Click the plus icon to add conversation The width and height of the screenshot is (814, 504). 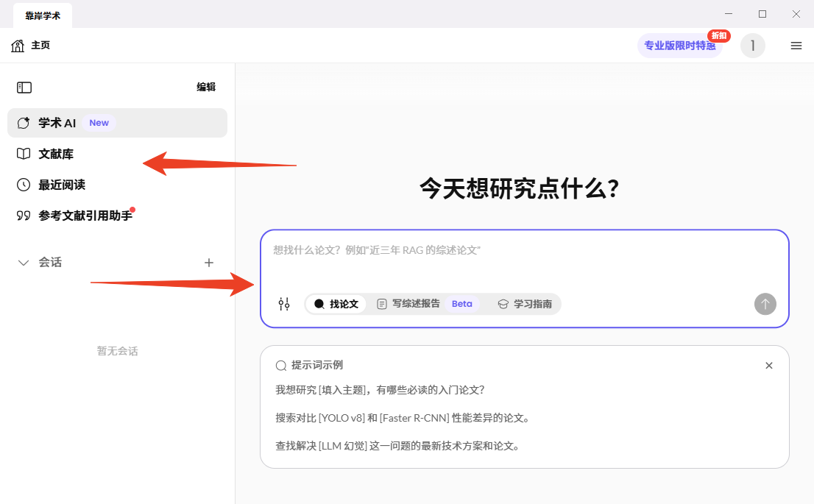point(209,263)
